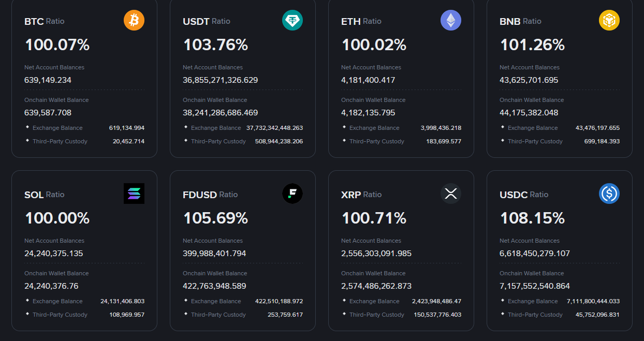This screenshot has width=644, height=341.
Task: Click the BNB token icon
Action: tap(609, 20)
